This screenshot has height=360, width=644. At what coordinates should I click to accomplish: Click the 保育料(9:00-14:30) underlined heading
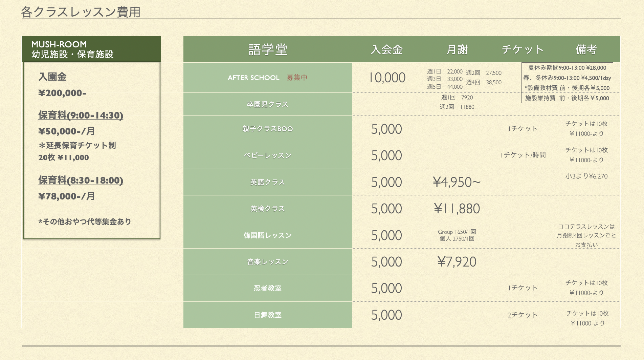coord(81,115)
